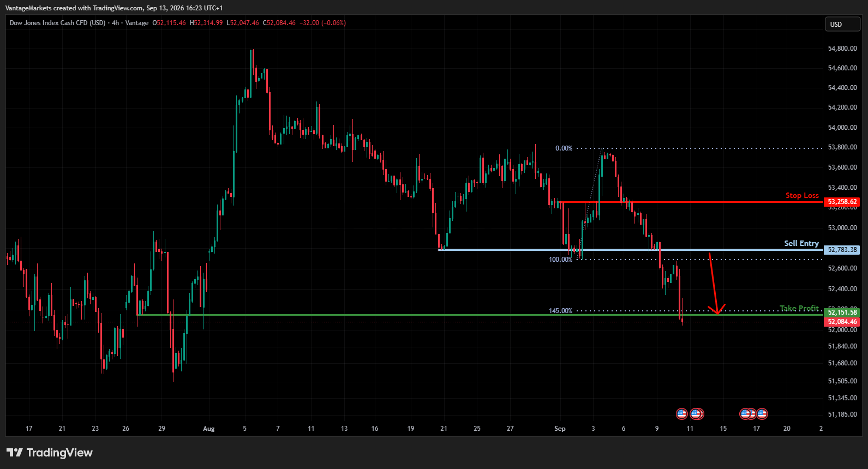Click the low value L52,047.46 in header
Image resolution: width=868 pixels, height=469 pixels.
click(243, 23)
